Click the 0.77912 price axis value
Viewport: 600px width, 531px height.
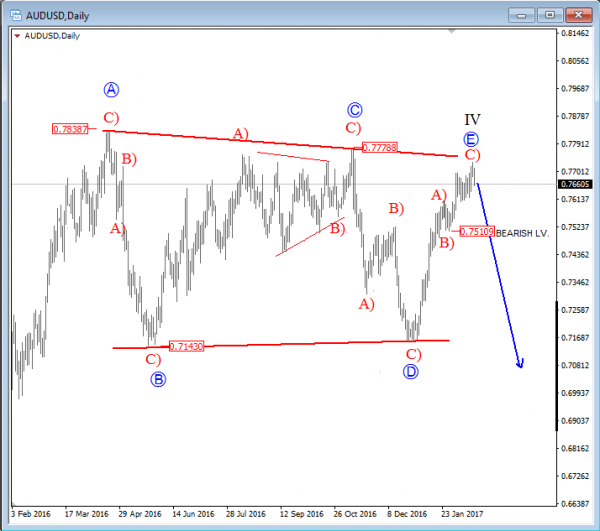click(x=575, y=144)
